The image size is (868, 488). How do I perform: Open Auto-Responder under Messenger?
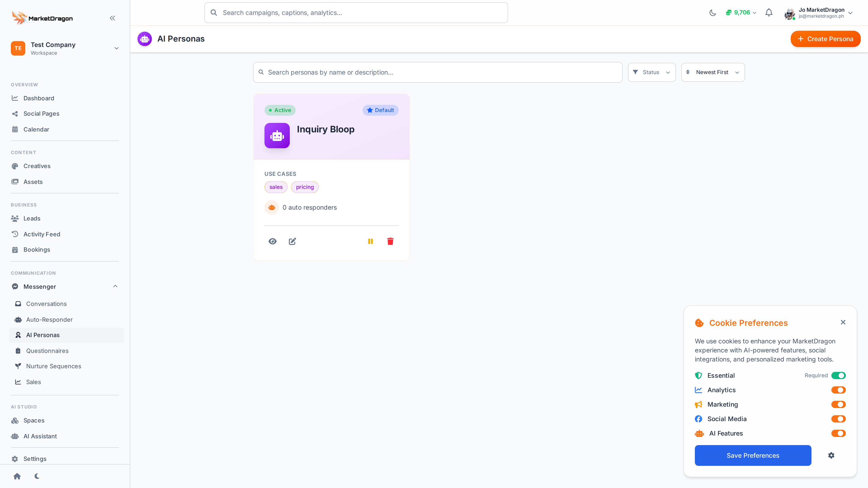click(x=66, y=320)
